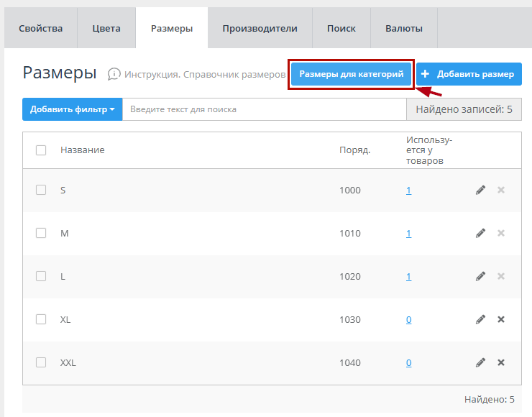Tick the checkbox for size S

pos(41,190)
